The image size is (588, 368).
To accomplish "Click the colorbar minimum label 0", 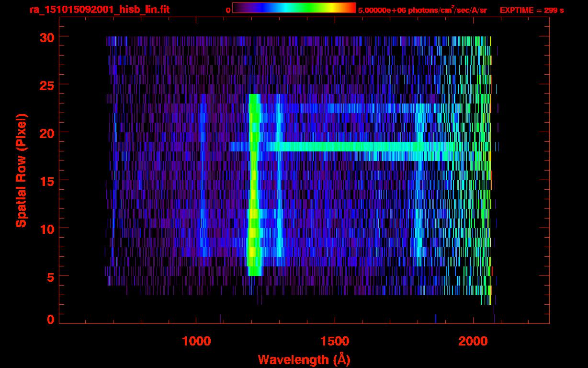I will 228,10.
